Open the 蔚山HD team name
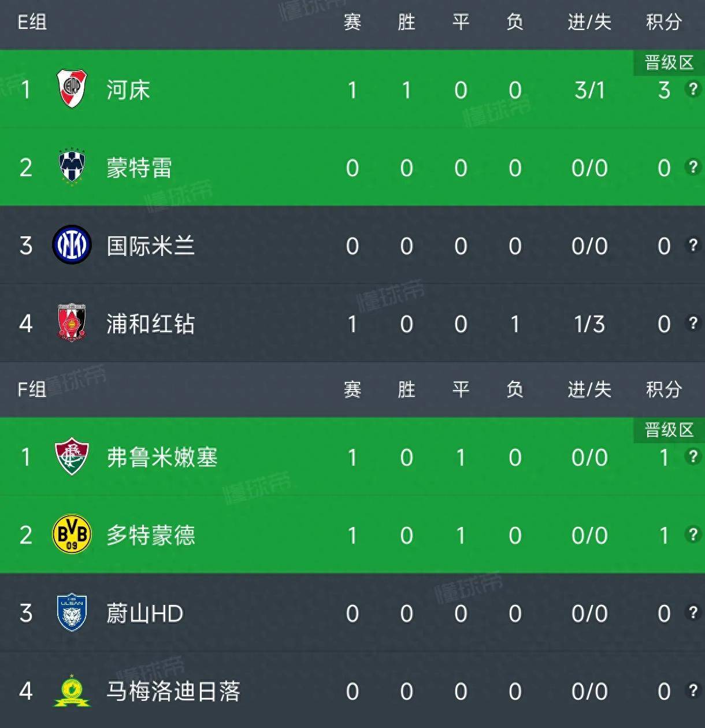Image resolution: width=705 pixels, height=728 pixels. tap(144, 614)
